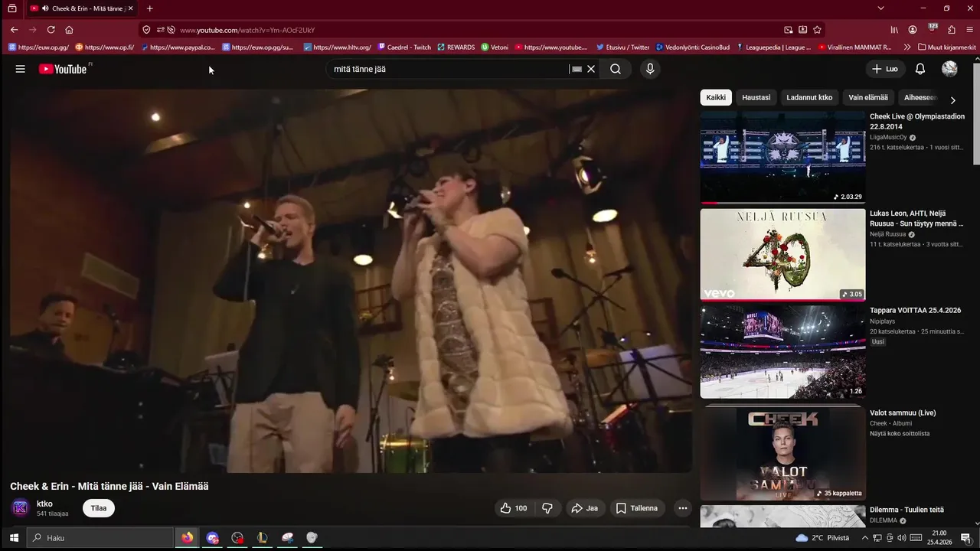980x551 pixels.
Task: Open the REWARDS bookmark
Action: [x=456, y=47]
